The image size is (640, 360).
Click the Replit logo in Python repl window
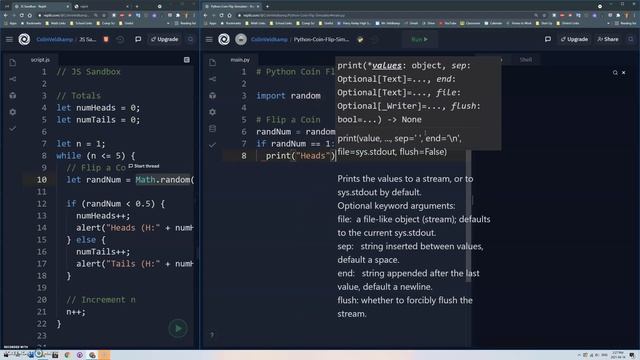tap(224, 39)
